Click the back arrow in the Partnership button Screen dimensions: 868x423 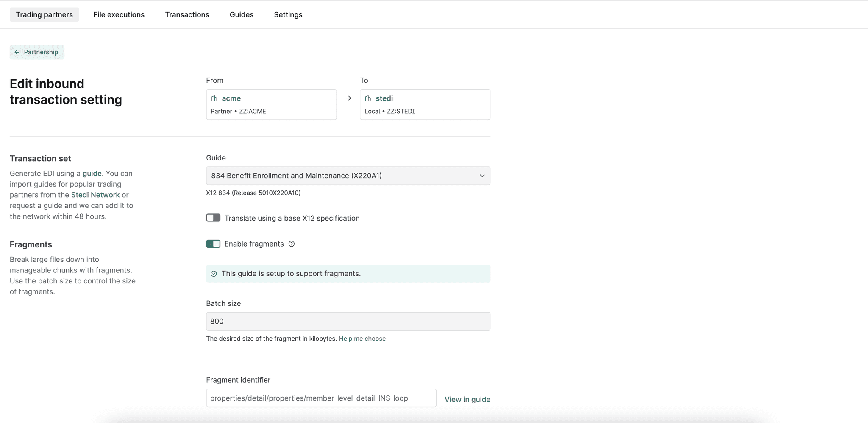coord(17,52)
